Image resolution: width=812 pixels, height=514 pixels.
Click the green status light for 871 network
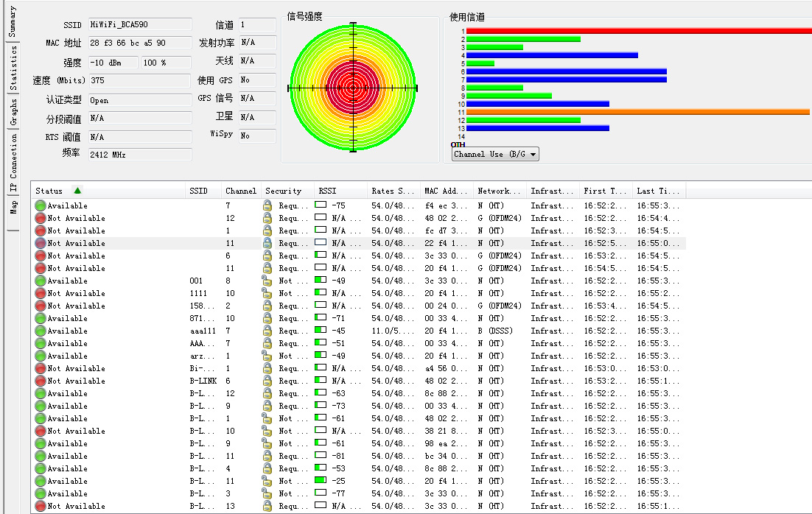pos(39,318)
